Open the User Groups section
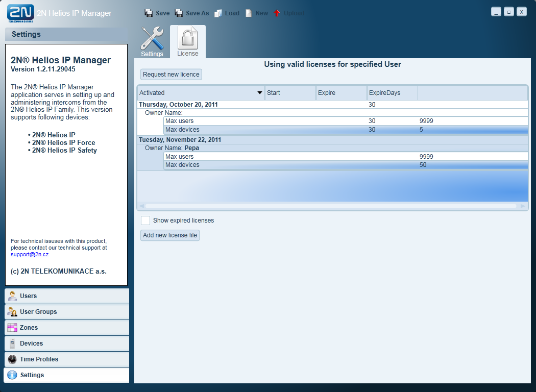Screen dimensions: 536x392 67,312
